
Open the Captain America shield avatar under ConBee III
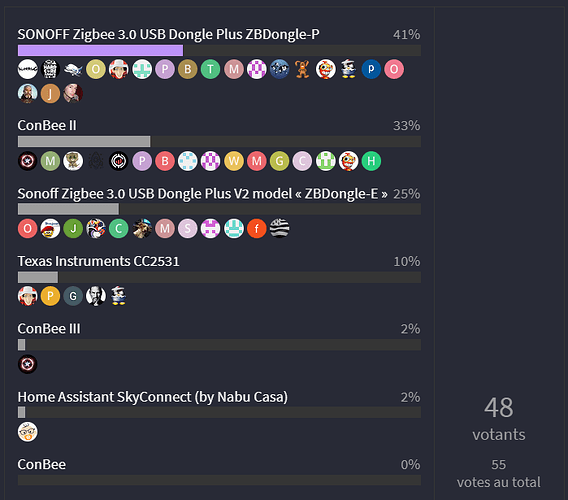28,364
